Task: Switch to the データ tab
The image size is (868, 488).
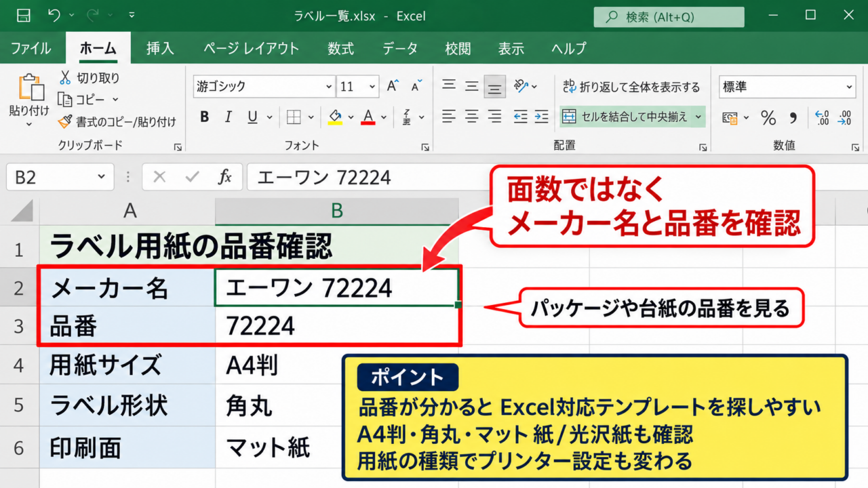Action: coord(400,49)
